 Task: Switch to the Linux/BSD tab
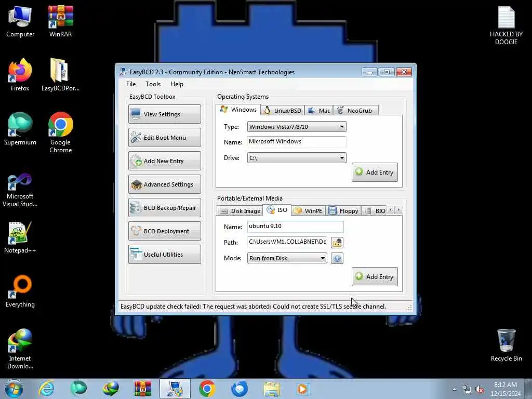(x=283, y=111)
